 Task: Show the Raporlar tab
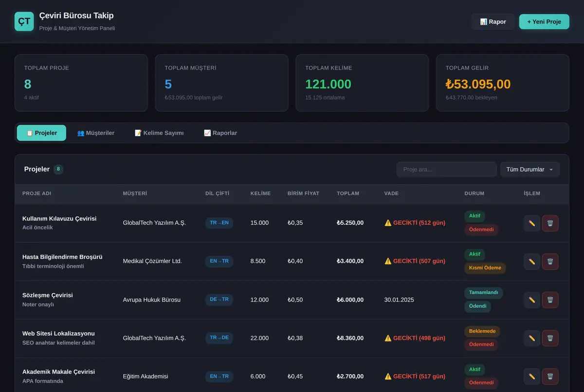pos(220,133)
